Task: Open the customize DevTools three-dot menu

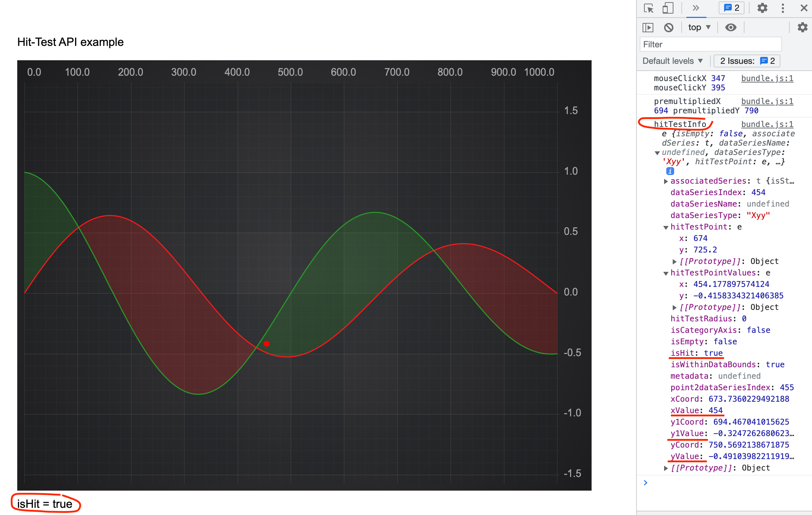Action: [x=783, y=8]
